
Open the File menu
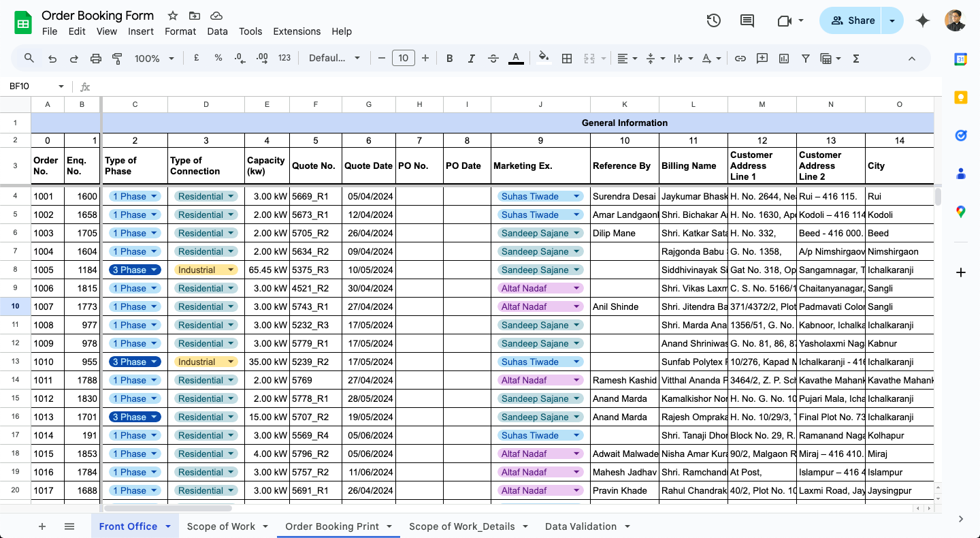coord(50,31)
